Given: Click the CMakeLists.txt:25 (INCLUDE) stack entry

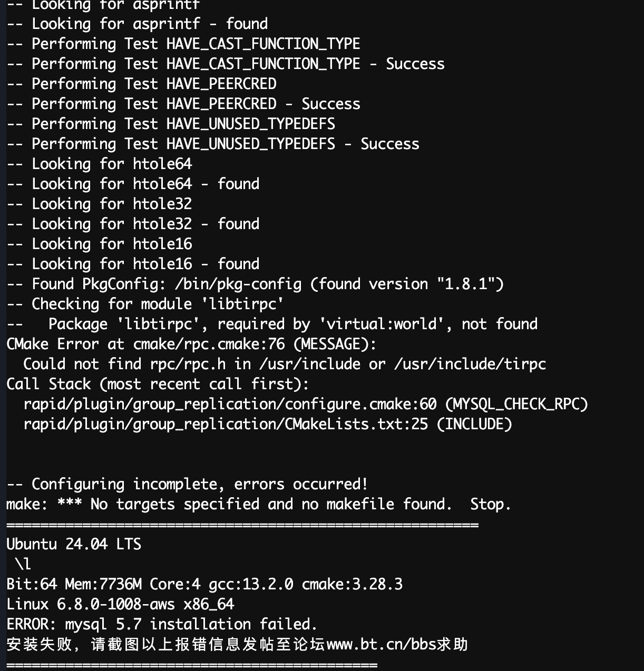Looking at the screenshot, I should (268, 424).
